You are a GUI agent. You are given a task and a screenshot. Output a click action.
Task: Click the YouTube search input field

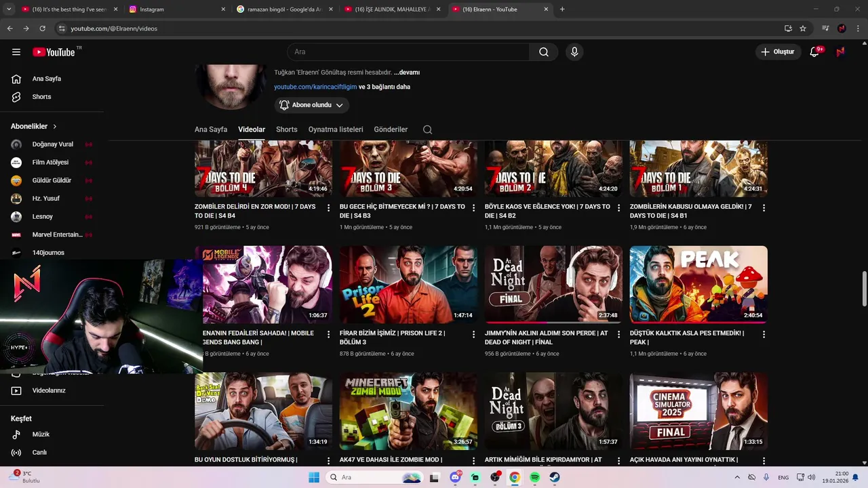408,52
